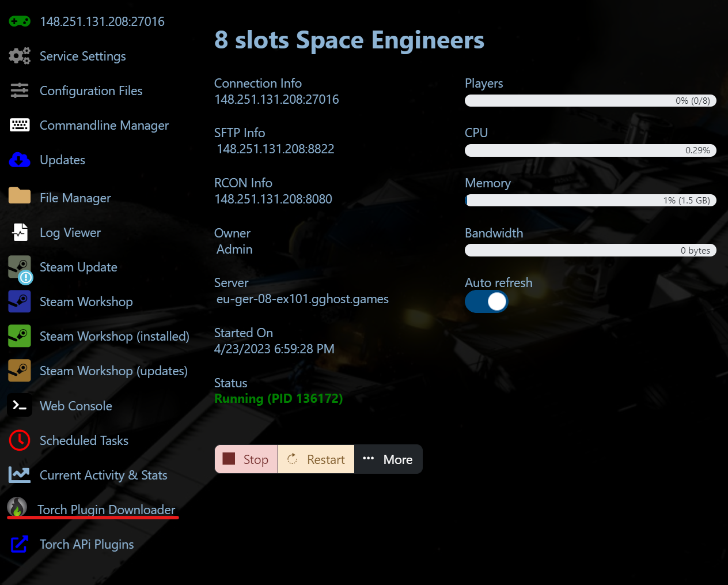The height and width of the screenshot is (585, 728).
Task: Open the Updates section
Action: 63,160
